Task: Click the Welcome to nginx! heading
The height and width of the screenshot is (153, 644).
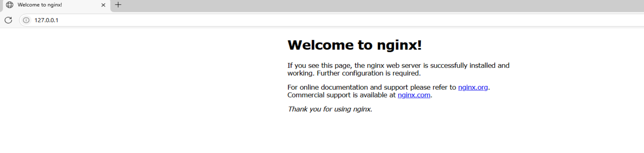Action: [354, 45]
